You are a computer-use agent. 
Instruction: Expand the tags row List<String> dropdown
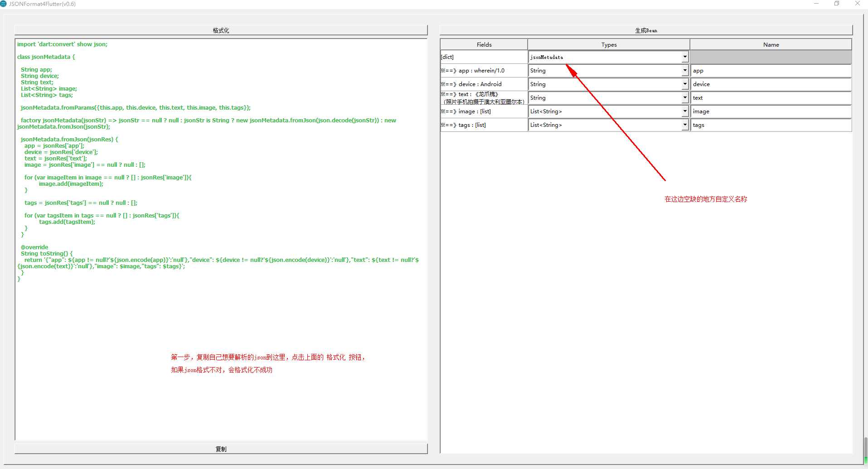(x=684, y=125)
